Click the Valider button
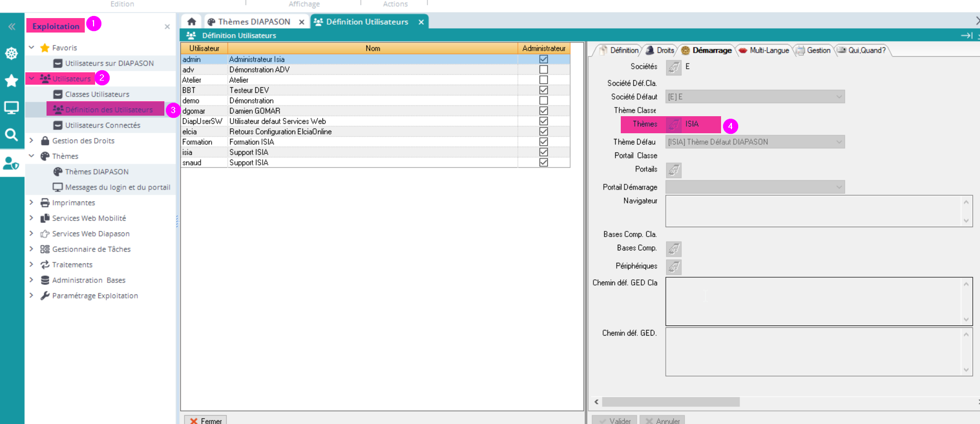 [x=615, y=420]
